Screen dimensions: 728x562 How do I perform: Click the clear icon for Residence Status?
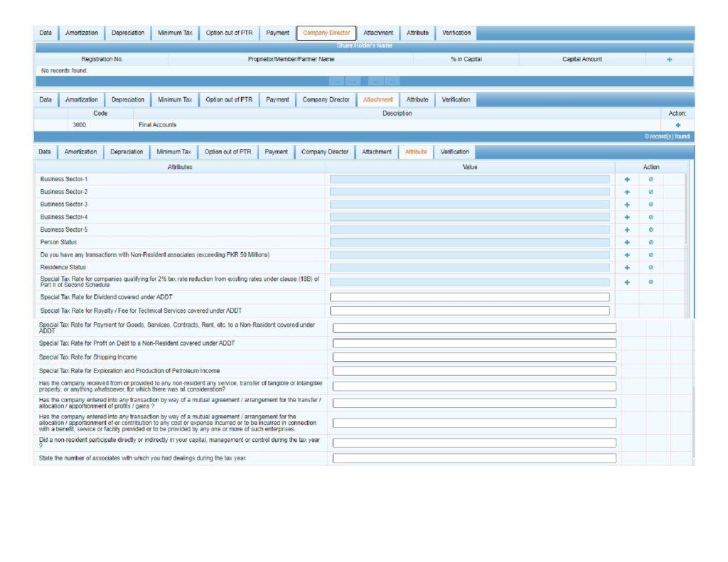click(x=651, y=267)
